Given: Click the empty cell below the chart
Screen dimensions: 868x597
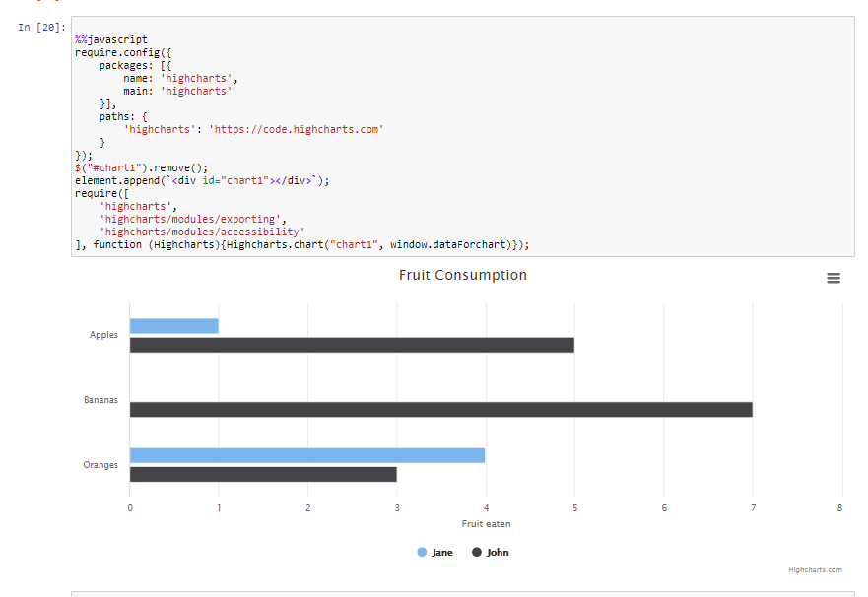Looking at the screenshot, I should tap(462, 594).
